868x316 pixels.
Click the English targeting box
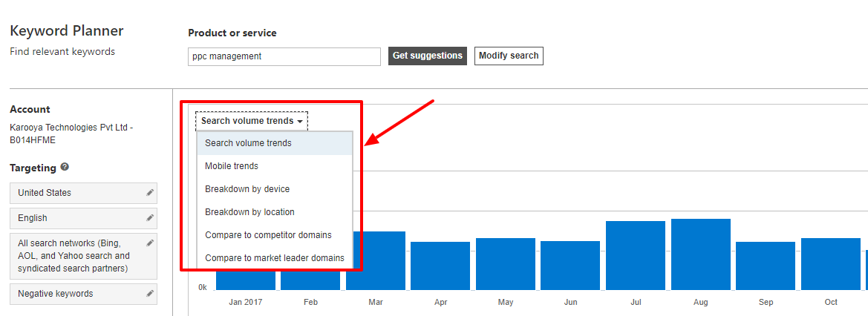(x=84, y=218)
